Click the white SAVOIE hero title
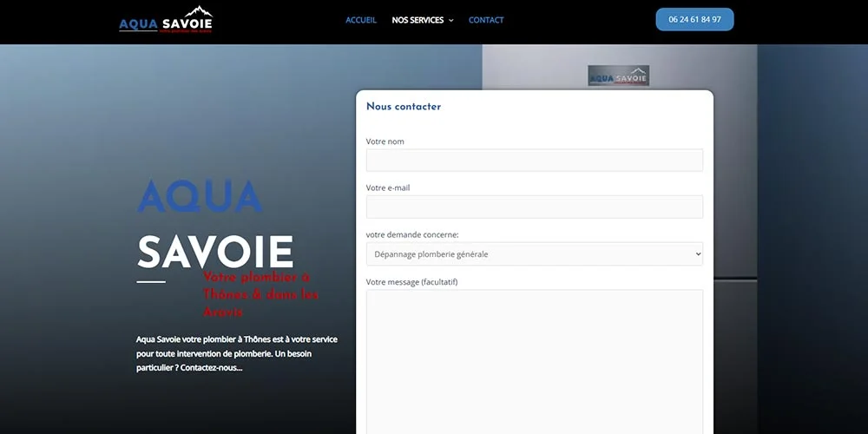Image resolution: width=868 pixels, height=434 pixels. tap(215, 252)
